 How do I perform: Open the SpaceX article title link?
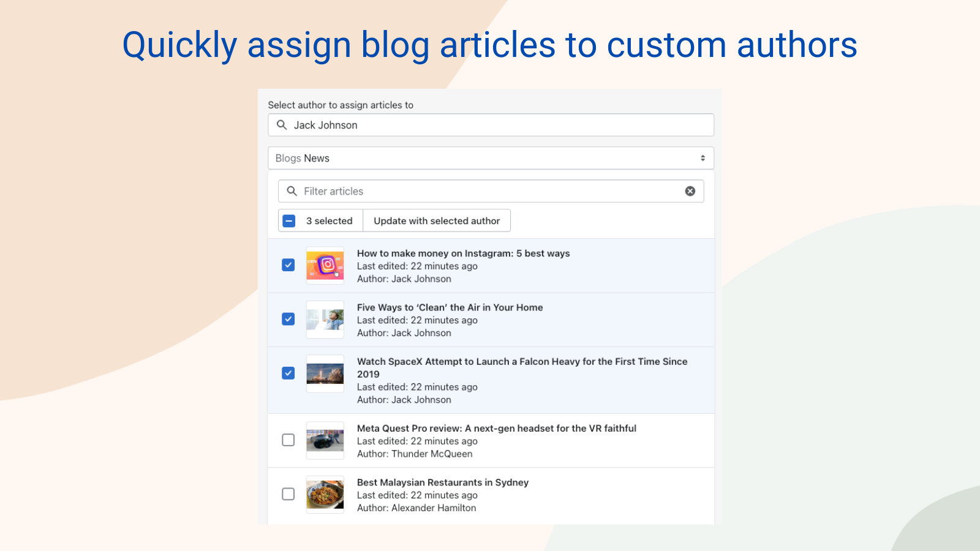pyautogui.click(x=522, y=361)
